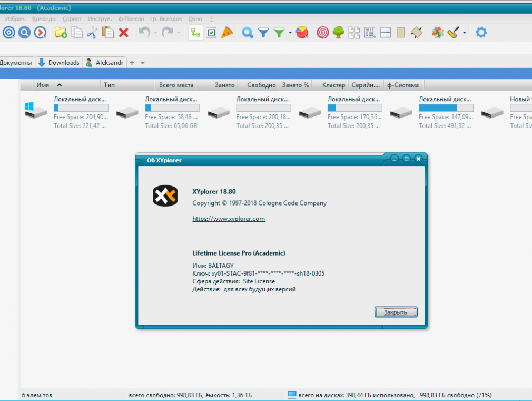Viewport: 532px width, 401px height.
Task: Click usage bar of drive with 170,36 free
Action: 355,108
